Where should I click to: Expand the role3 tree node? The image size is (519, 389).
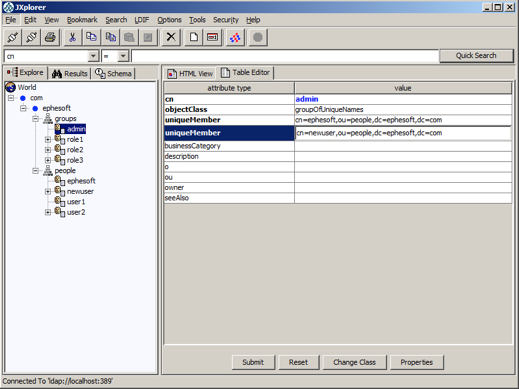click(48, 160)
